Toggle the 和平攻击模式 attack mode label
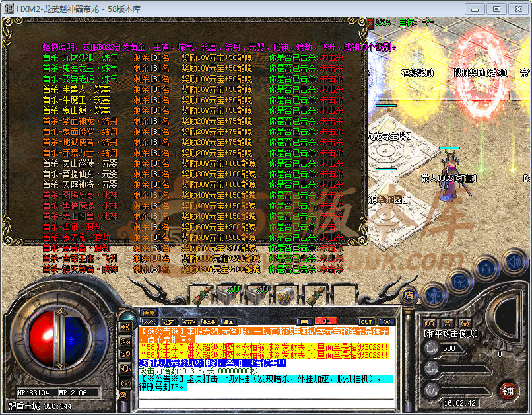This screenshot has height=415, width=532. coord(451,334)
